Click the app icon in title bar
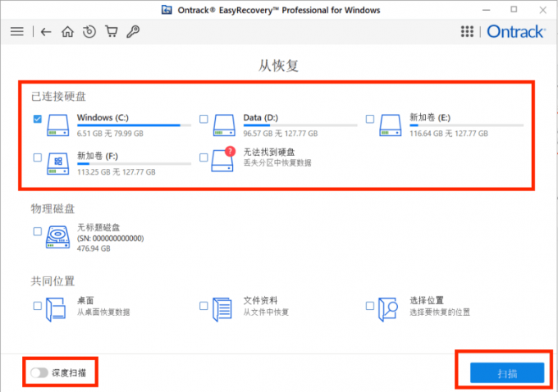This screenshot has height=392, width=558. click(167, 10)
